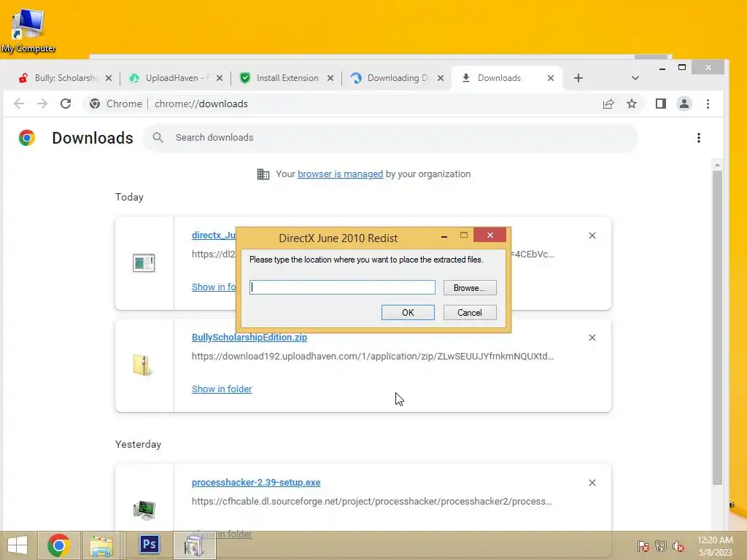The image size is (747, 560).
Task: Click the managed organization building icon
Action: [x=263, y=174]
